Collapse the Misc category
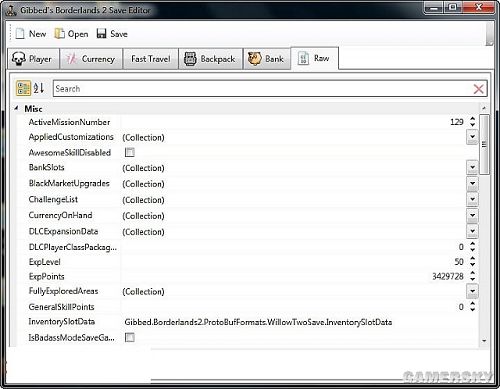This screenshot has height=389, width=500. tap(16, 108)
